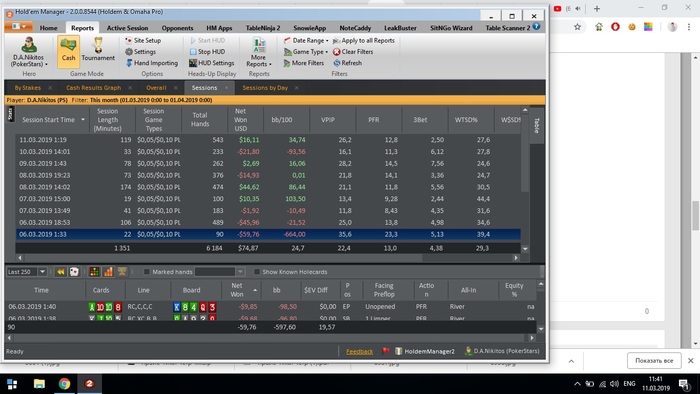Open More Filters
This screenshot has height=394, width=700.
tap(304, 63)
